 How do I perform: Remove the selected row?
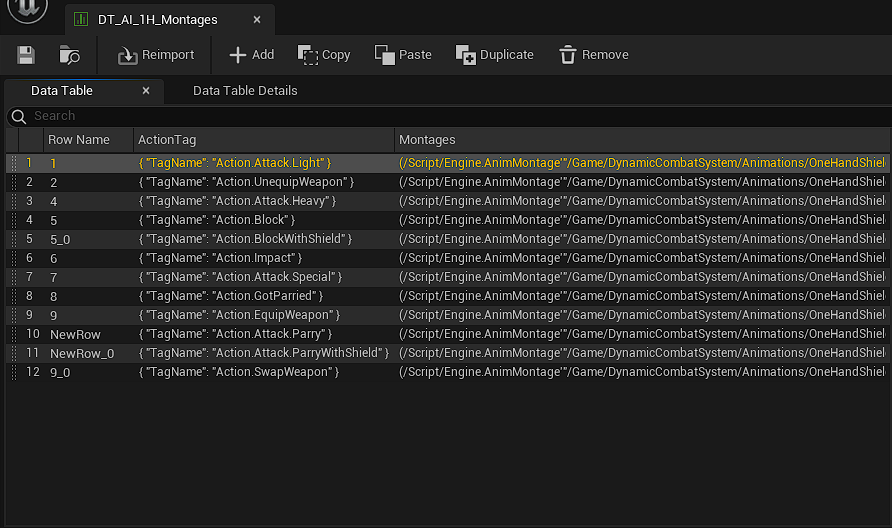(593, 55)
